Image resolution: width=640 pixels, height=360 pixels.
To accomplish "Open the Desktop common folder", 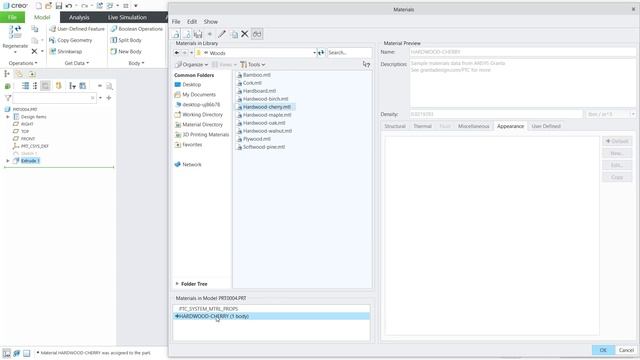I will point(188,84).
